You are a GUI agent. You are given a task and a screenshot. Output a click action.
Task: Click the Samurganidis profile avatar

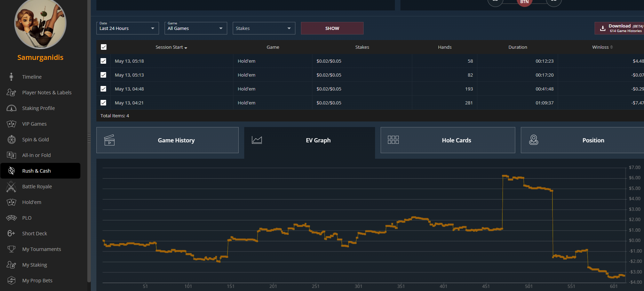click(x=40, y=24)
